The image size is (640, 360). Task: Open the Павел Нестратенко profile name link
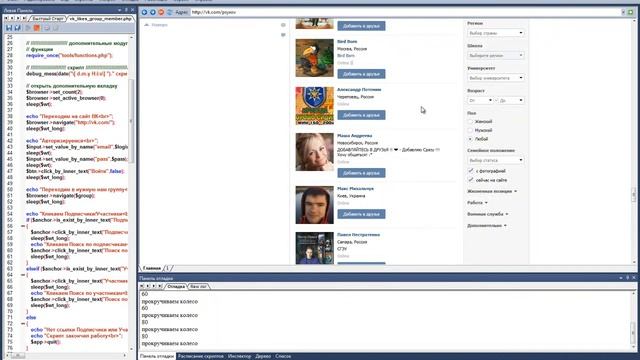pyautogui.click(x=358, y=235)
